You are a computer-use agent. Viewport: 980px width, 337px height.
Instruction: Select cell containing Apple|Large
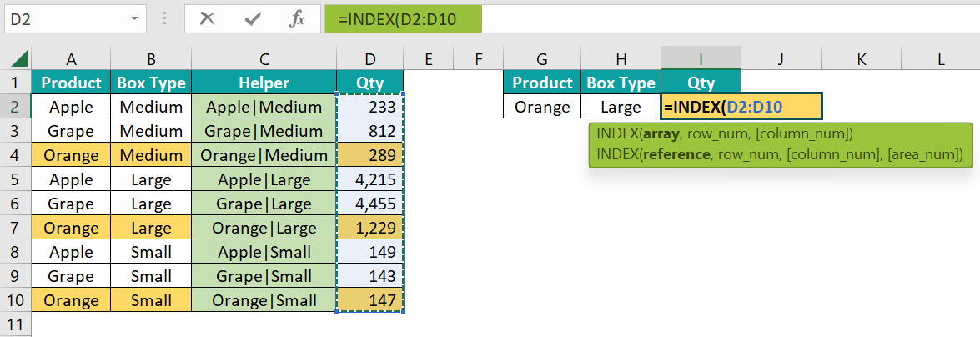pos(264,179)
